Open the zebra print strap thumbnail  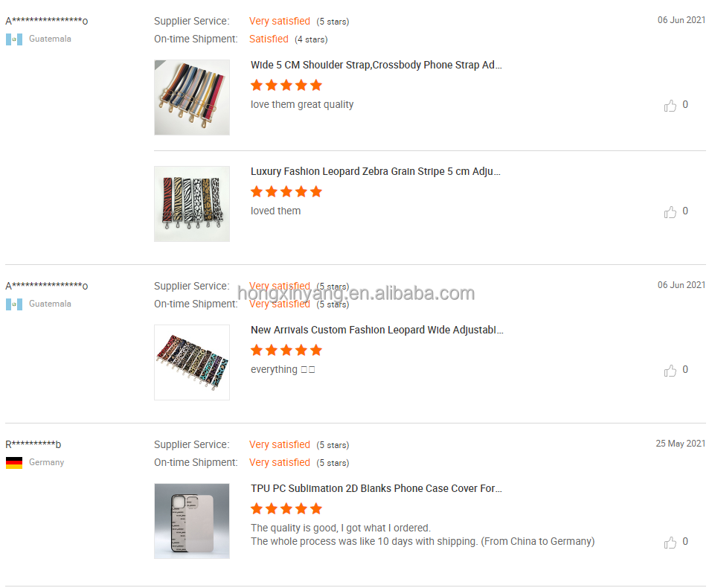pos(192,204)
